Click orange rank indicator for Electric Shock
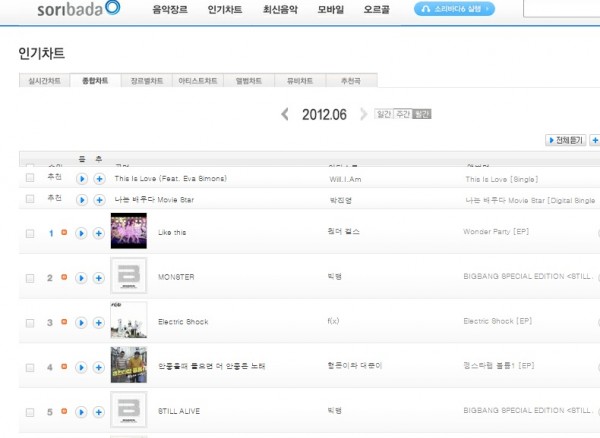Image resolution: width=600 pixels, height=438 pixels. (64, 322)
